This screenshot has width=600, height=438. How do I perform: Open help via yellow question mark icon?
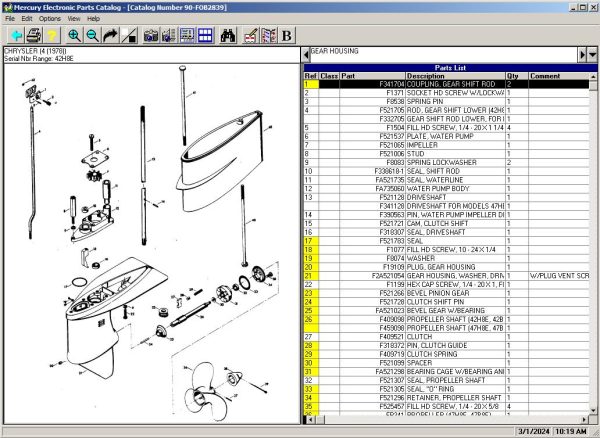52,36
